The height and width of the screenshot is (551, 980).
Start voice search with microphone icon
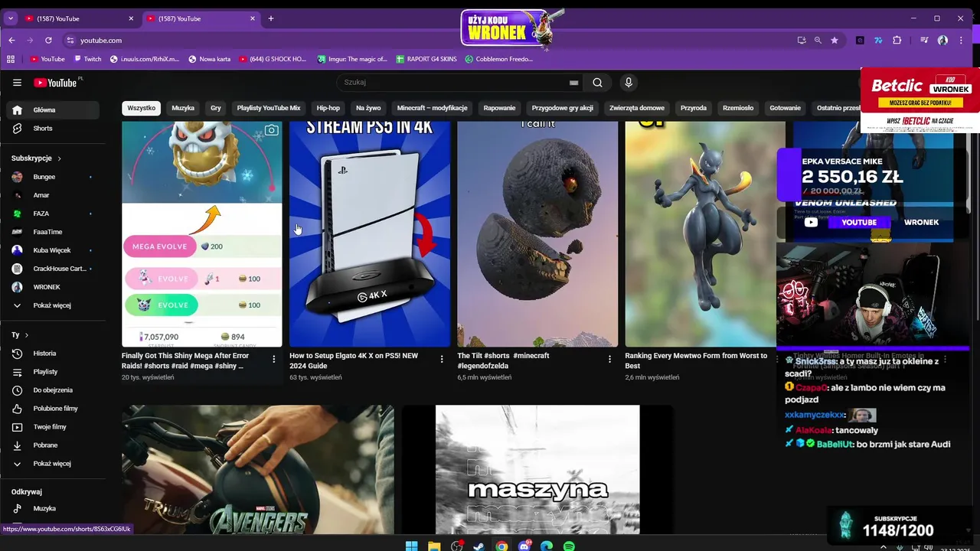(629, 83)
